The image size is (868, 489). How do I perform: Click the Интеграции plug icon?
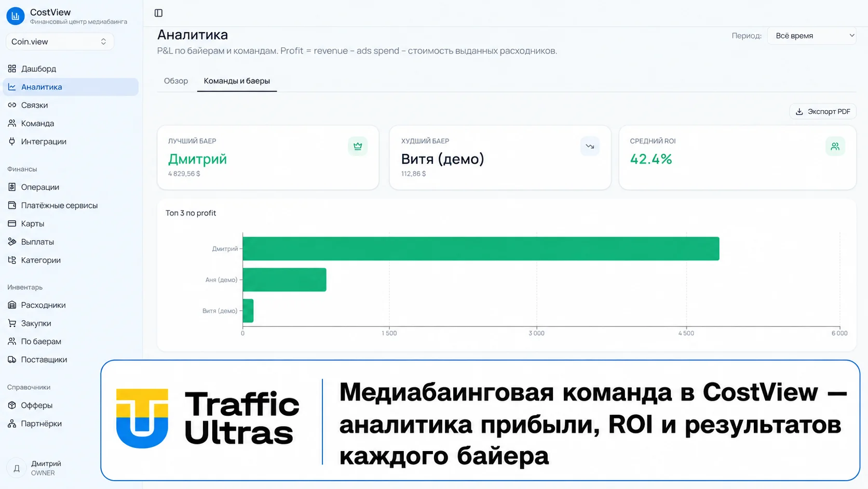tap(12, 141)
